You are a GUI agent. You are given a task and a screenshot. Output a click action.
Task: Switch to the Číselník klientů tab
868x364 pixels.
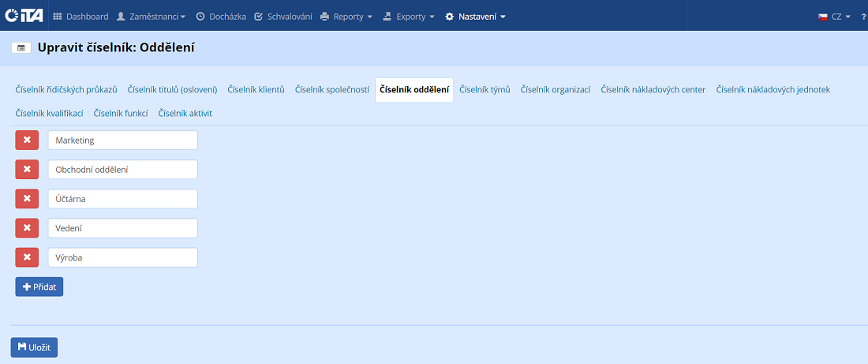[x=256, y=90]
